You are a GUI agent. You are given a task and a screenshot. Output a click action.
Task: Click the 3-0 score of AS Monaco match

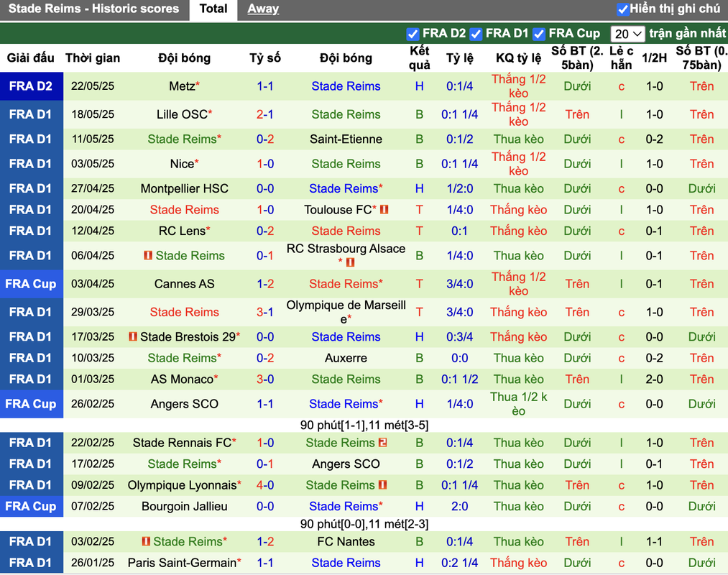click(265, 379)
